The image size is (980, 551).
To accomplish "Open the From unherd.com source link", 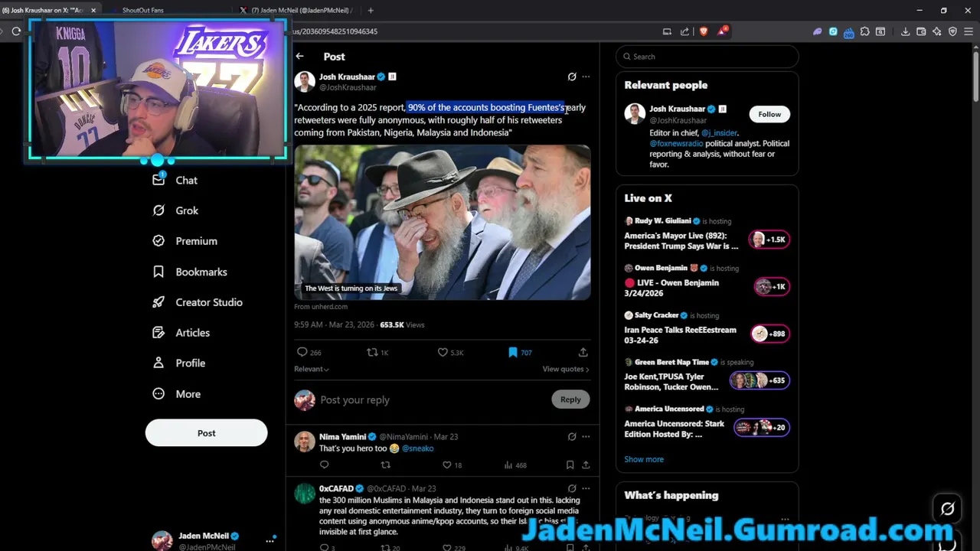I will click(x=321, y=307).
